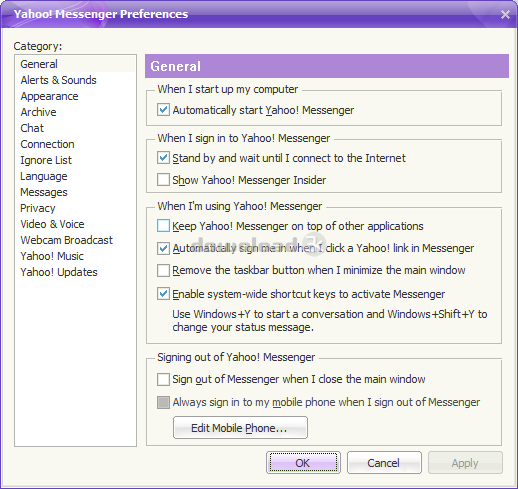Click 'When I'm using Yahoo! Messenger' group label
The height and width of the screenshot is (489, 518).
(240, 206)
